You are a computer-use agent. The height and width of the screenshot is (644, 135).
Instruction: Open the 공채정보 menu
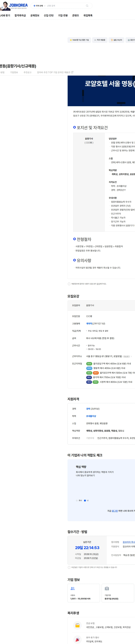[35, 16]
